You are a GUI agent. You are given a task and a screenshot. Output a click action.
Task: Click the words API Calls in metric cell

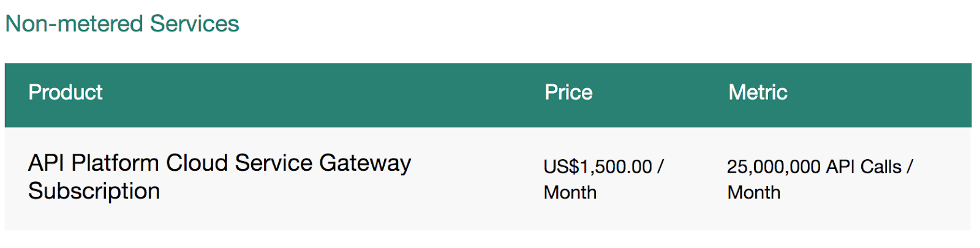864,167
